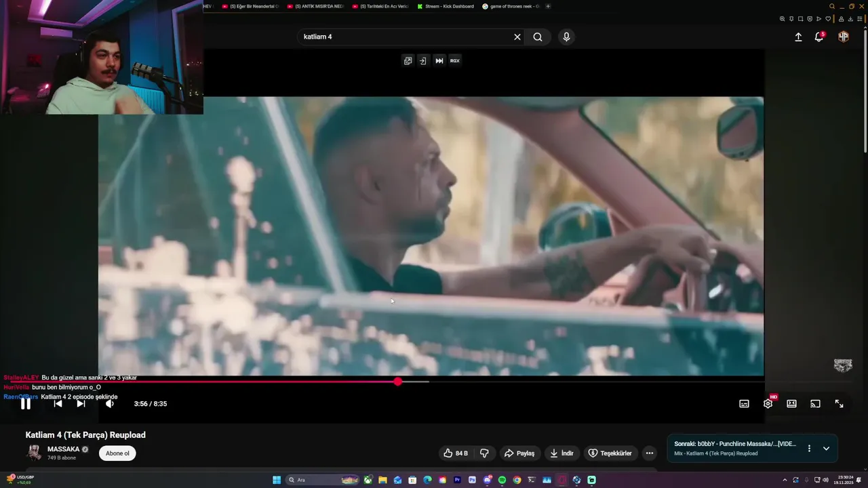
Task: Expand system tray hidden icons
Action: coord(785,480)
